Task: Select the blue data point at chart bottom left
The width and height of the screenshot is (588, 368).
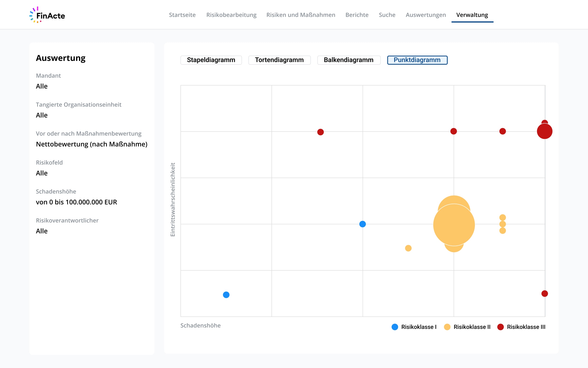Action: click(226, 295)
